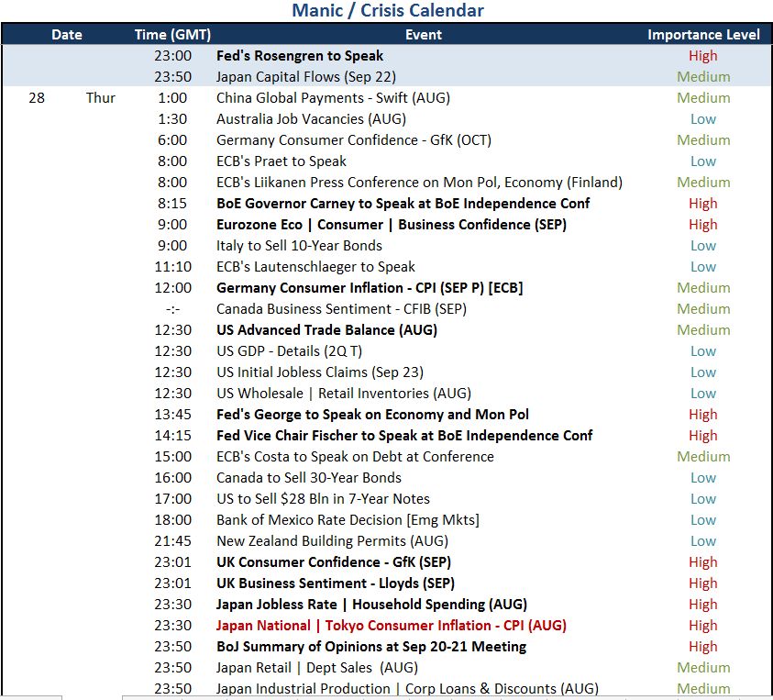
Task: Click 'Germany Consumer Inflation - CPI' event
Action: pos(370,288)
